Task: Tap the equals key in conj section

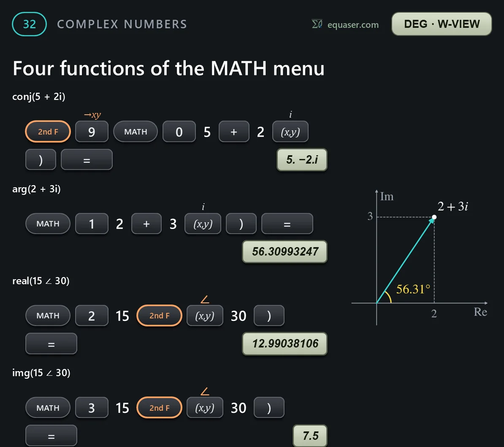Action: [x=87, y=159]
